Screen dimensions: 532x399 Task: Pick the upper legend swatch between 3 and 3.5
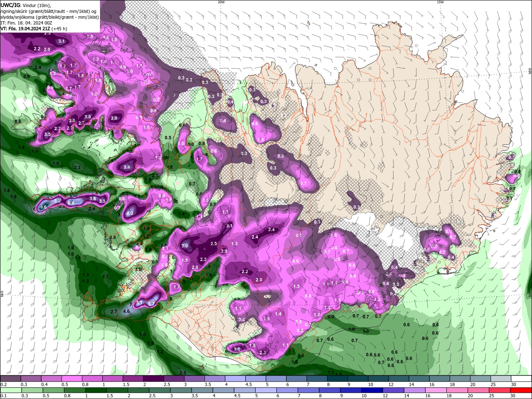point(194,379)
